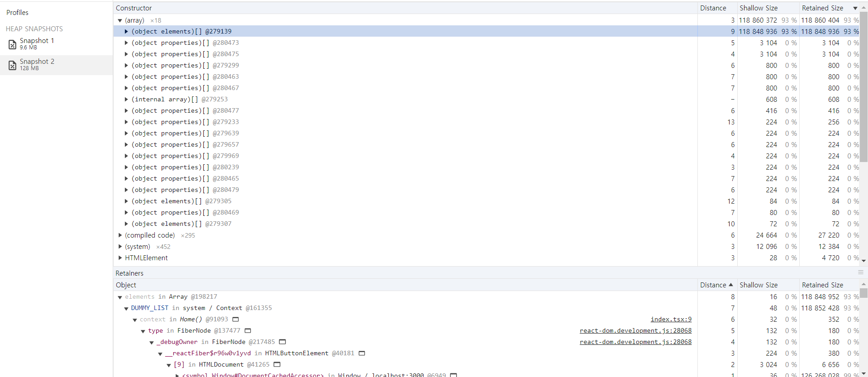
Task: Expand (object properties)[] @280473 row
Action: tap(126, 43)
